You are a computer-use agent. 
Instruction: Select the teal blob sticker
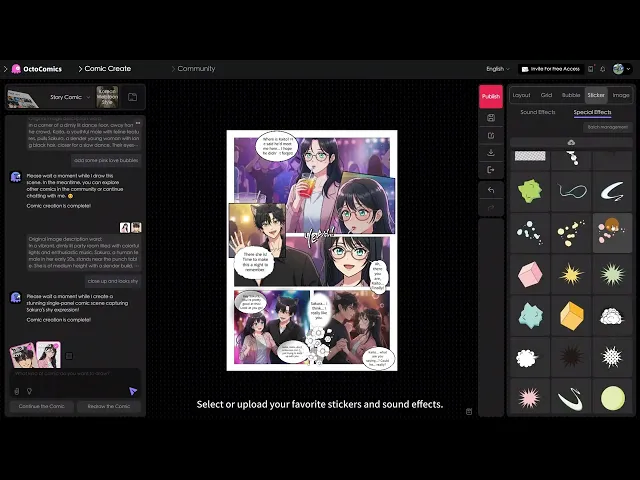(530, 316)
